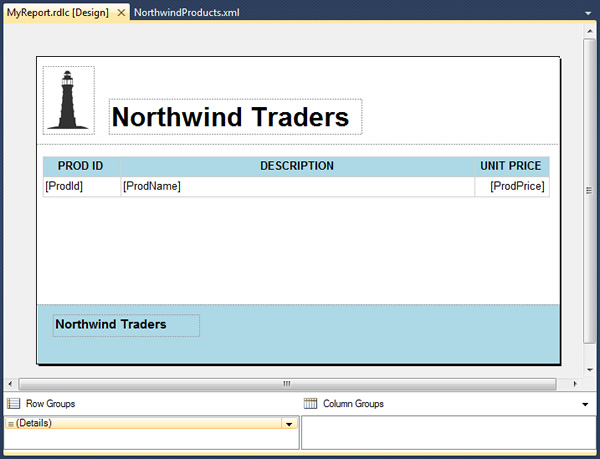The image size is (600, 459).
Task: Click the horizontal scrollbar left arrow
Action: pyautogui.click(x=10, y=384)
